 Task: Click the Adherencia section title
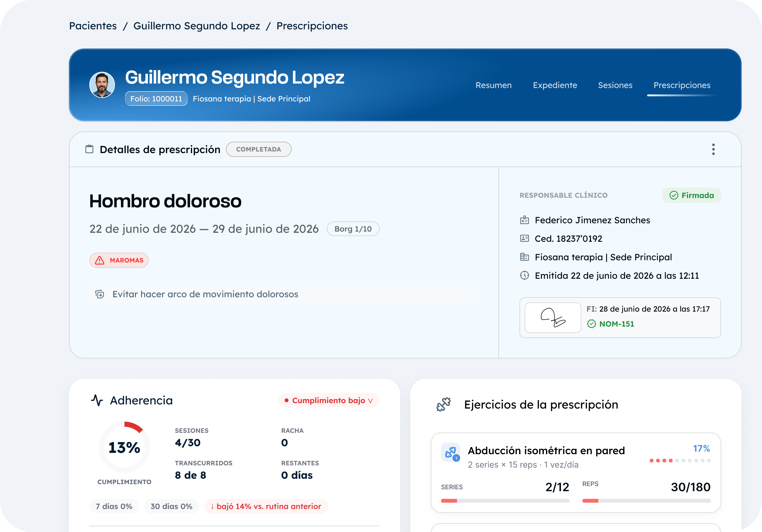[141, 400]
